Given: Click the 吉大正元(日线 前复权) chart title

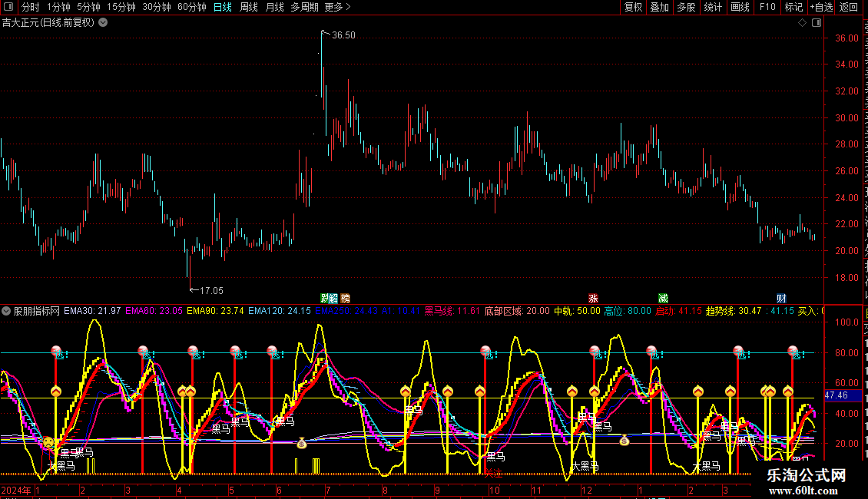Looking at the screenshot, I should 48,23.
